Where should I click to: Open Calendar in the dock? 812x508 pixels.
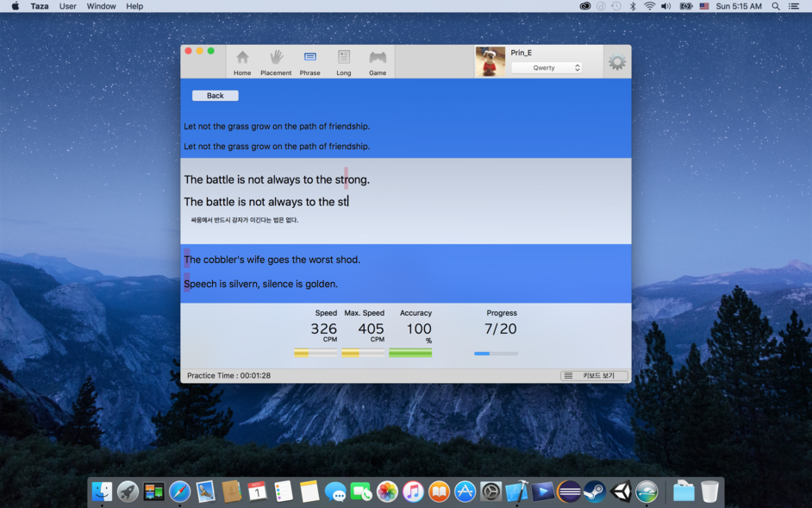[258, 492]
